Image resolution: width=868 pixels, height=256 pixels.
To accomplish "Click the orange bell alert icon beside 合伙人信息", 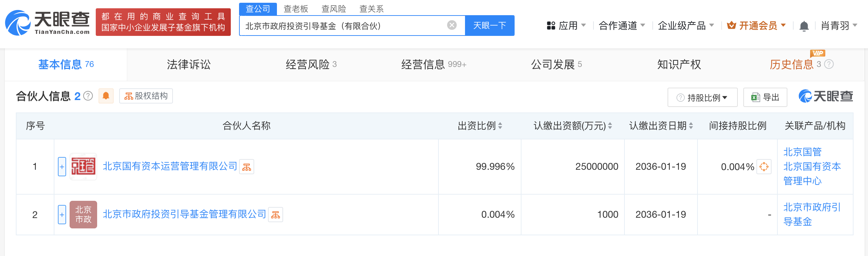I will (106, 96).
